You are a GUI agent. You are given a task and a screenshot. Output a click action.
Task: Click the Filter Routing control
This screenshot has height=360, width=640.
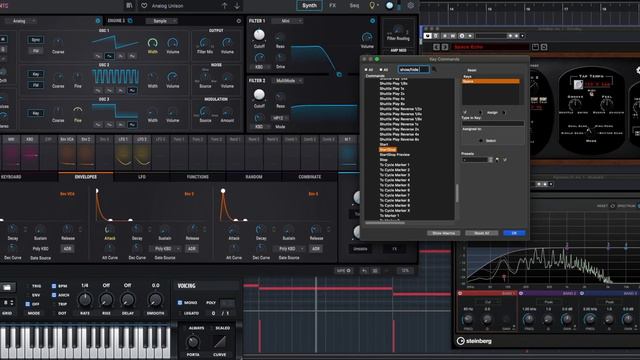coord(398,32)
